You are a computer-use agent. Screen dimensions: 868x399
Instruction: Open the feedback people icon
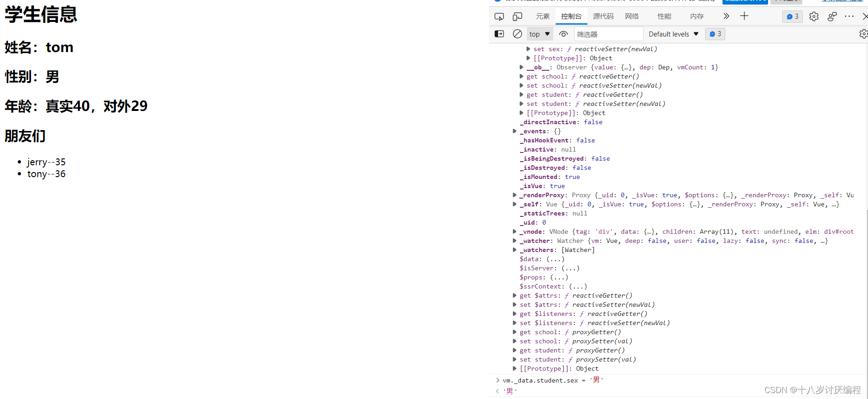point(832,16)
